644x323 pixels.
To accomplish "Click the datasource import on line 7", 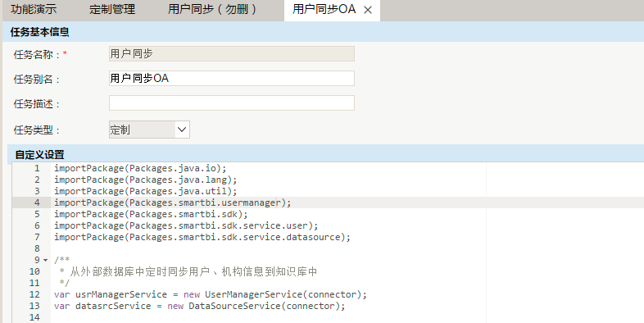I will (x=202, y=237).
